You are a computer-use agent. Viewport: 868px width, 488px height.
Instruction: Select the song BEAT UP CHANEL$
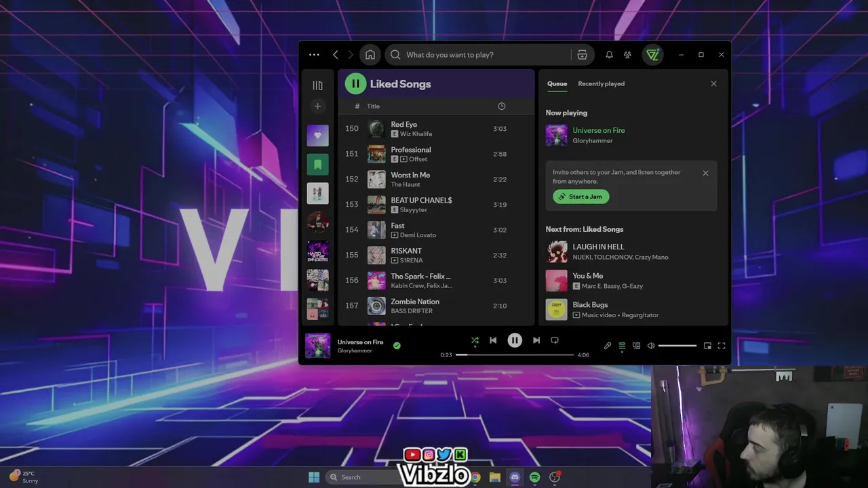tap(421, 201)
